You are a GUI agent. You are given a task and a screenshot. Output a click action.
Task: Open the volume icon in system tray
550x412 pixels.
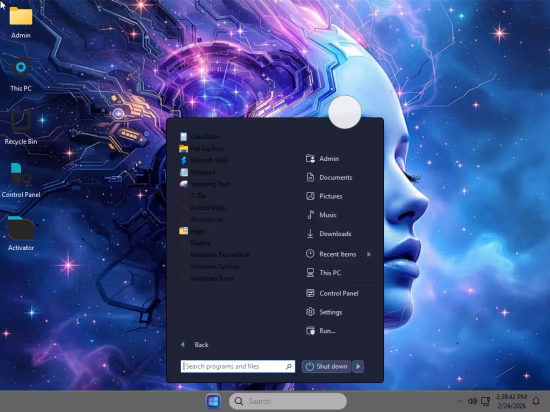(472, 401)
